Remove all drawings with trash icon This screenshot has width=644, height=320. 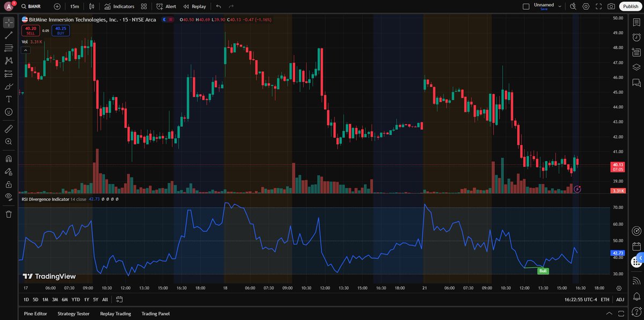tap(9, 214)
